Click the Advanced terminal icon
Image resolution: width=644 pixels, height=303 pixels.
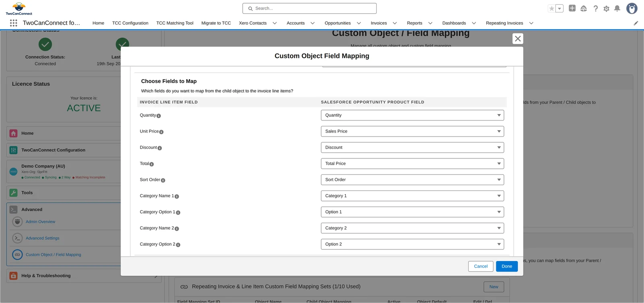[14, 210]
